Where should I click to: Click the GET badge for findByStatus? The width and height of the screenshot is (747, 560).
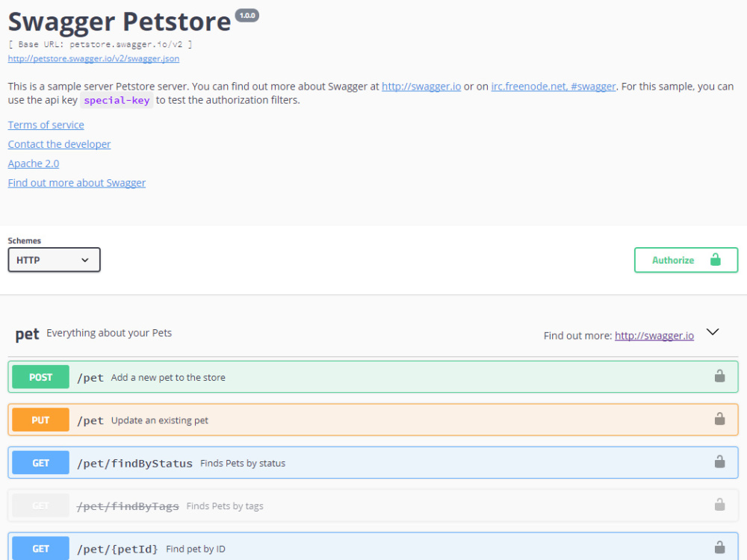(40, 463)
